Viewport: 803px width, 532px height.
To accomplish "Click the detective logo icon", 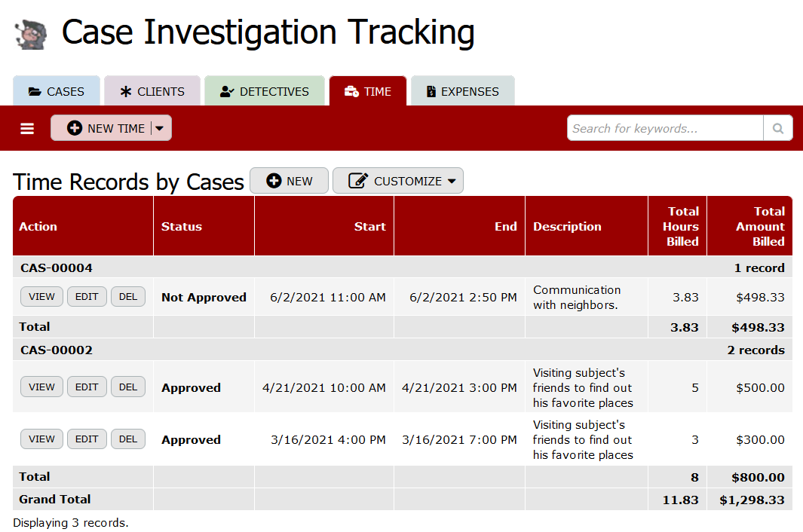I will click(x=31, y=34).
